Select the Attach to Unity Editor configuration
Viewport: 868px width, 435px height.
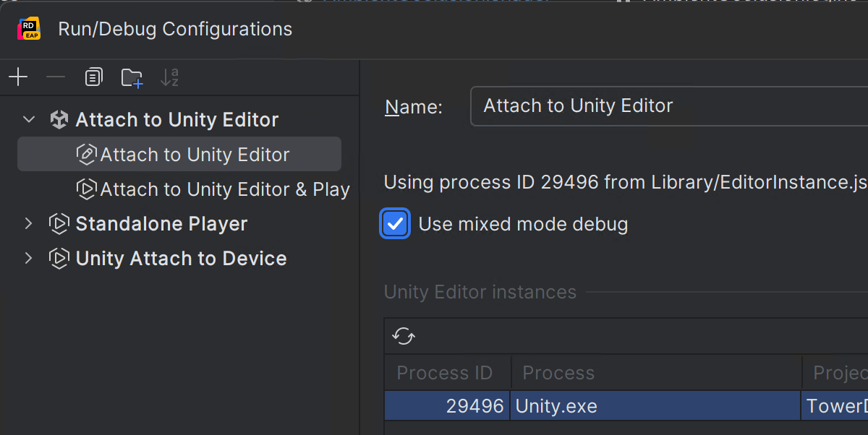point(195,155)
